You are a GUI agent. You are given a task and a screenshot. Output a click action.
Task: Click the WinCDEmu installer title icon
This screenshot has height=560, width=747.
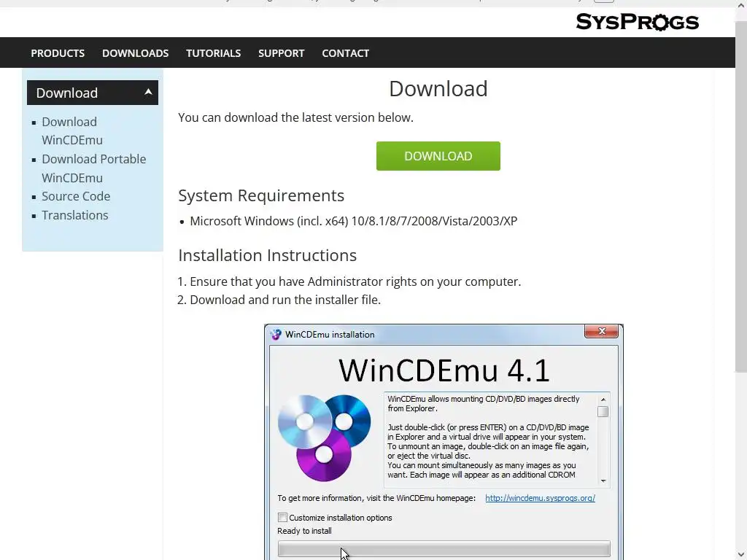click(276, 334)
